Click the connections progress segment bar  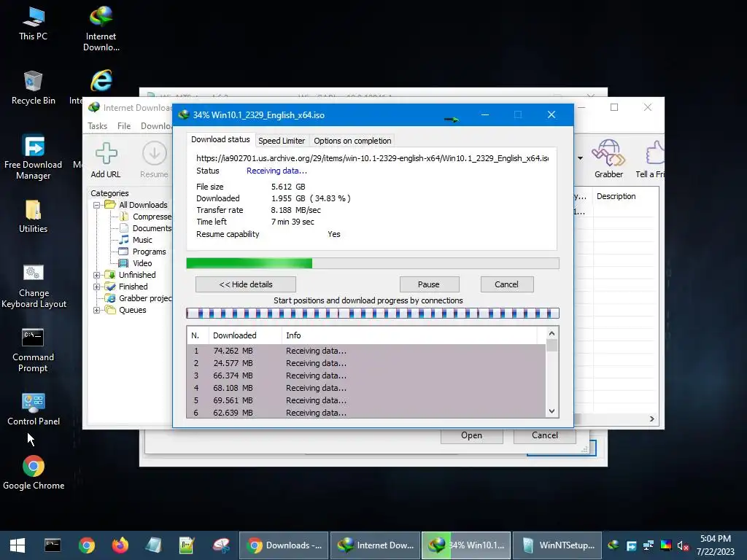(x=373, y=314)
